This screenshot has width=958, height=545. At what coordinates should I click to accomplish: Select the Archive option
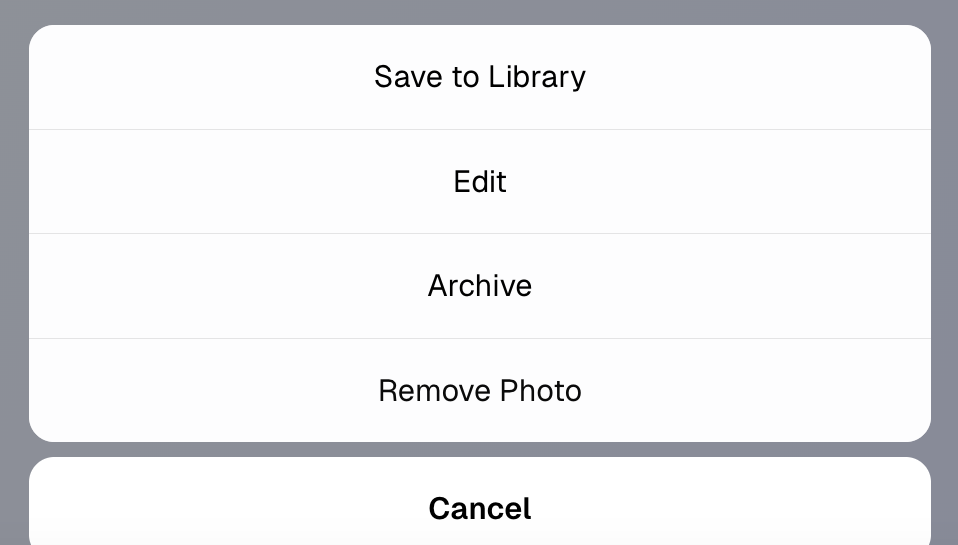(x=480, y=286)
